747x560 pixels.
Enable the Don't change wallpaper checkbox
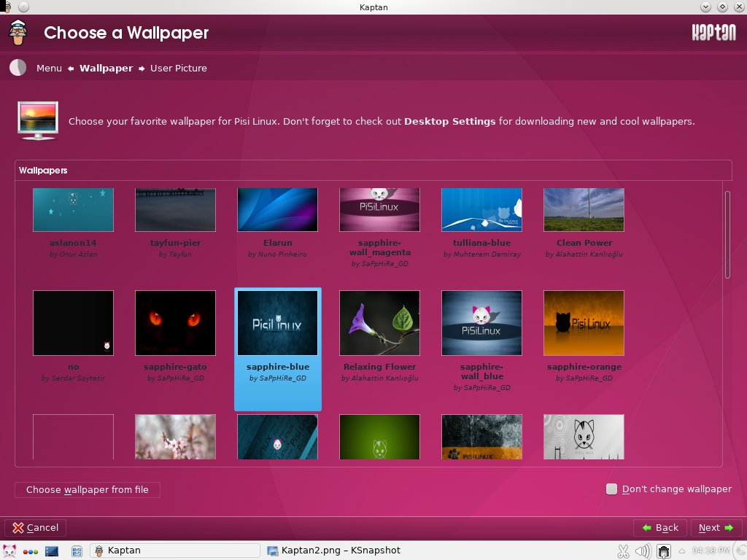coord(611,489)
